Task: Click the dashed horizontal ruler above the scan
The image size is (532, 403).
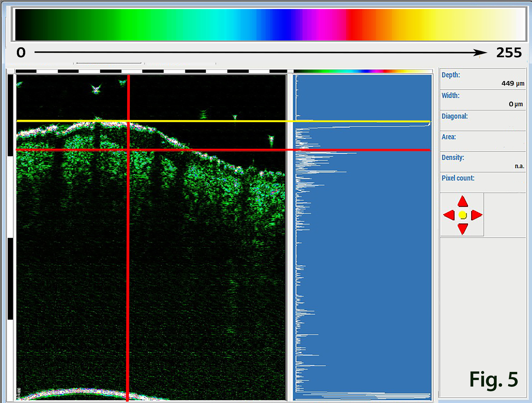Action: [x=151, y=71]
